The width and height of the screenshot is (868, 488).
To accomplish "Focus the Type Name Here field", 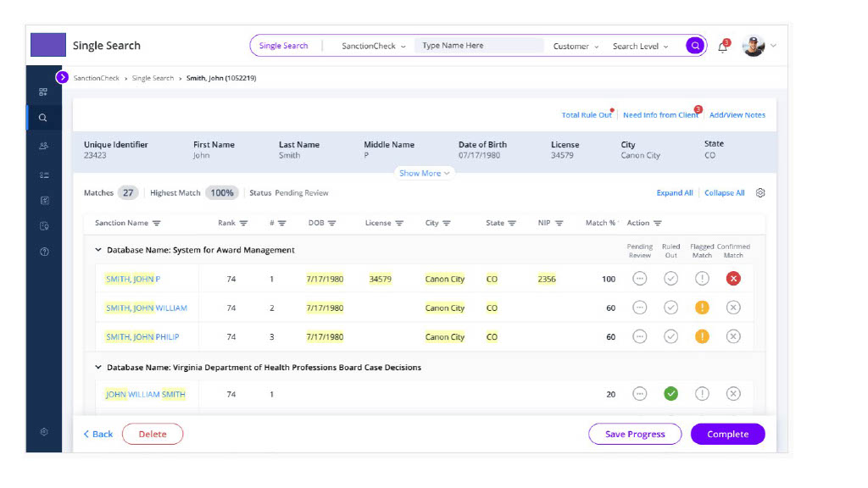I will (479, 46).
